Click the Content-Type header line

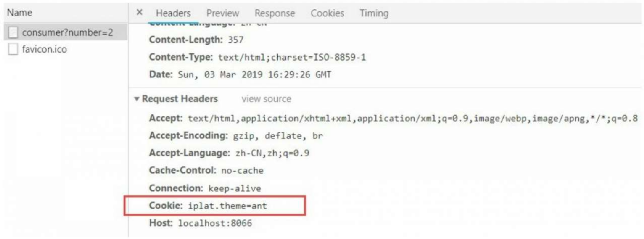257,57
